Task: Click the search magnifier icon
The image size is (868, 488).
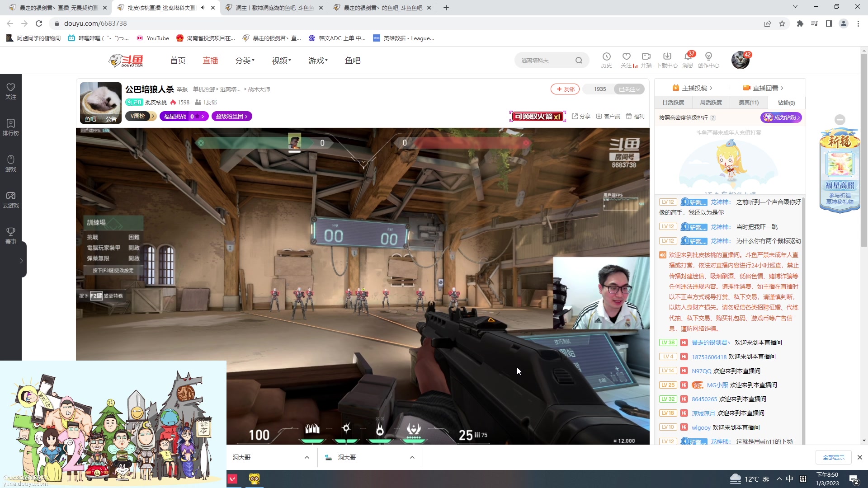Action: (x=579, y=61)
